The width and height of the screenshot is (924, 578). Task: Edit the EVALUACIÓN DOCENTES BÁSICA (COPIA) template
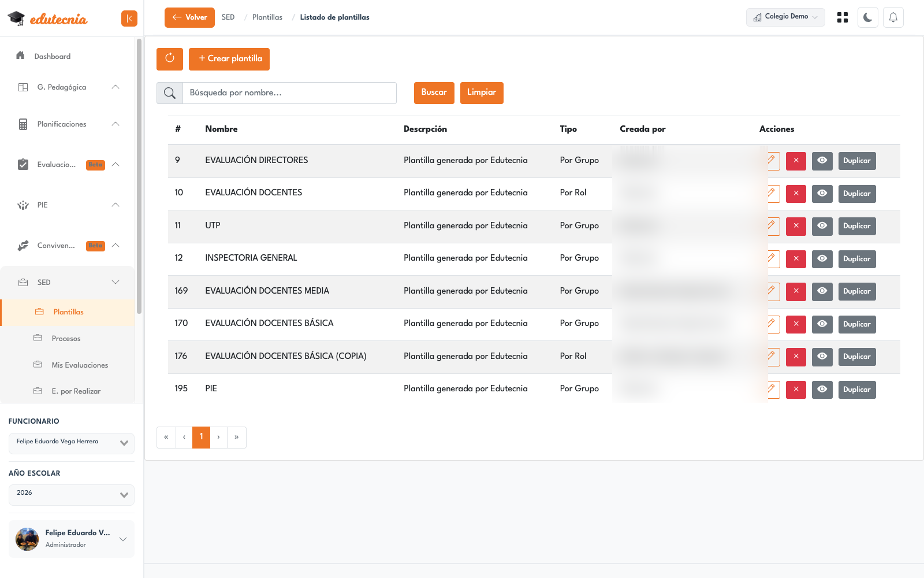click(x=773, y=357)
